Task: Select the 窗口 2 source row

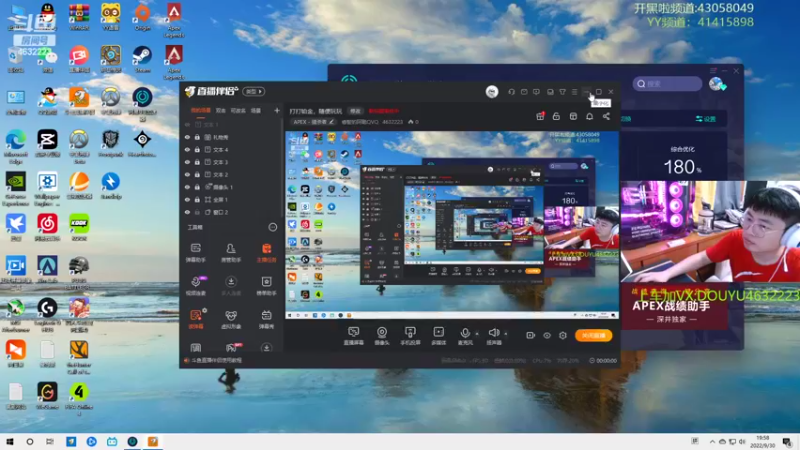Action: [x=232, y=212]
